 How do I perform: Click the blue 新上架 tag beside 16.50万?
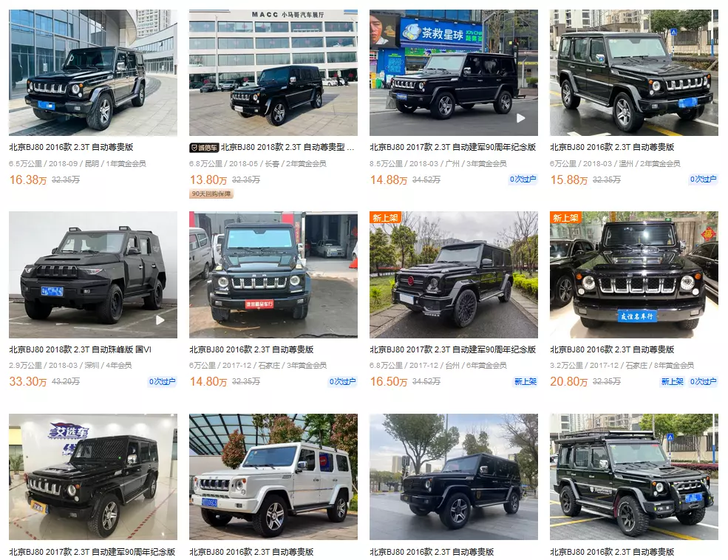point(525,381)
